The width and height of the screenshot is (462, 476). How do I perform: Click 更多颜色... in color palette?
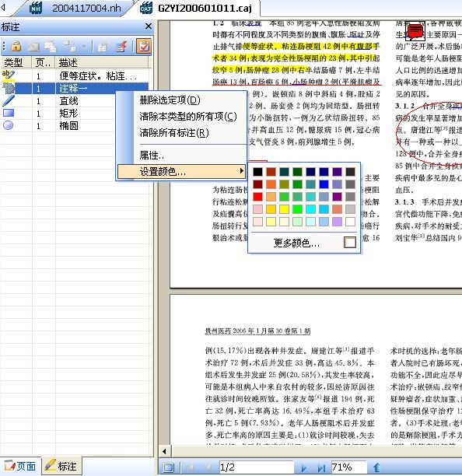click(296, 243)
